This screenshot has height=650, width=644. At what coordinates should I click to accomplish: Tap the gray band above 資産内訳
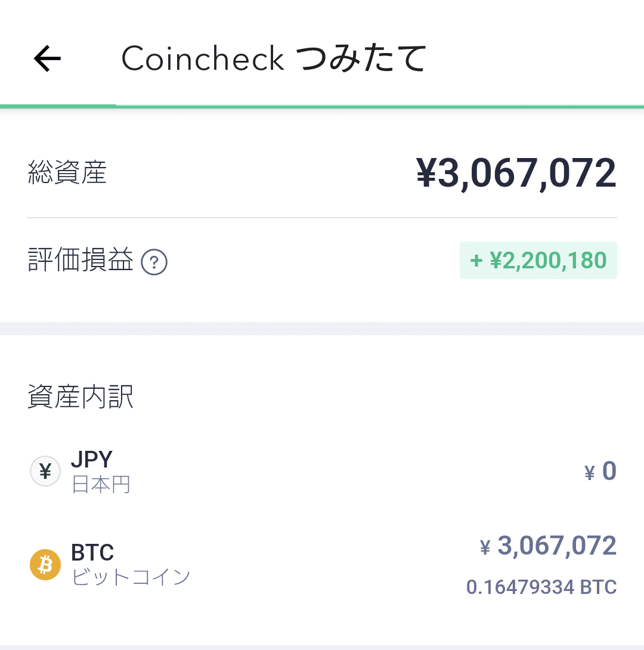point(322,329)
